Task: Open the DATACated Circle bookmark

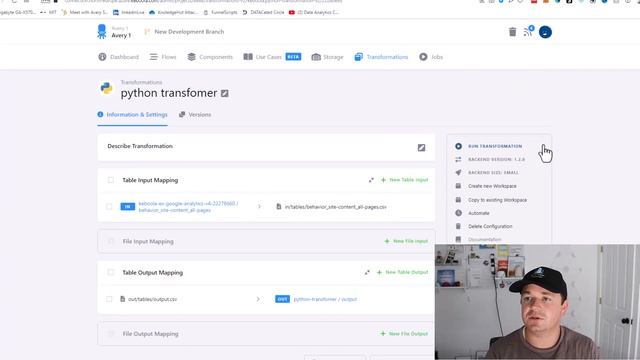Action: [x=263, y=12]
